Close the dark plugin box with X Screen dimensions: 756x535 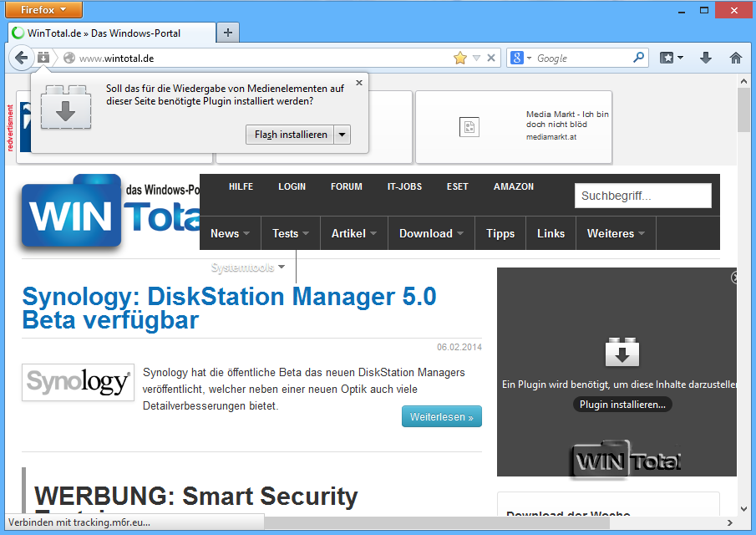pos(733,278)
